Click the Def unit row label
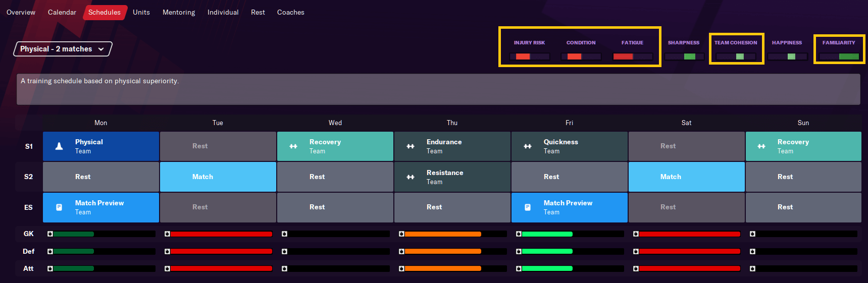 29,251
